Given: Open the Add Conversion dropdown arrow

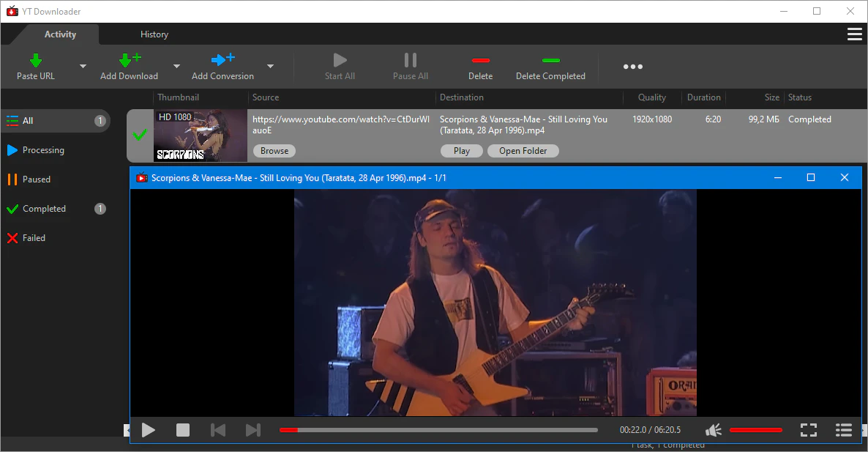Looking at the screenshot, I should click(270, 67).
